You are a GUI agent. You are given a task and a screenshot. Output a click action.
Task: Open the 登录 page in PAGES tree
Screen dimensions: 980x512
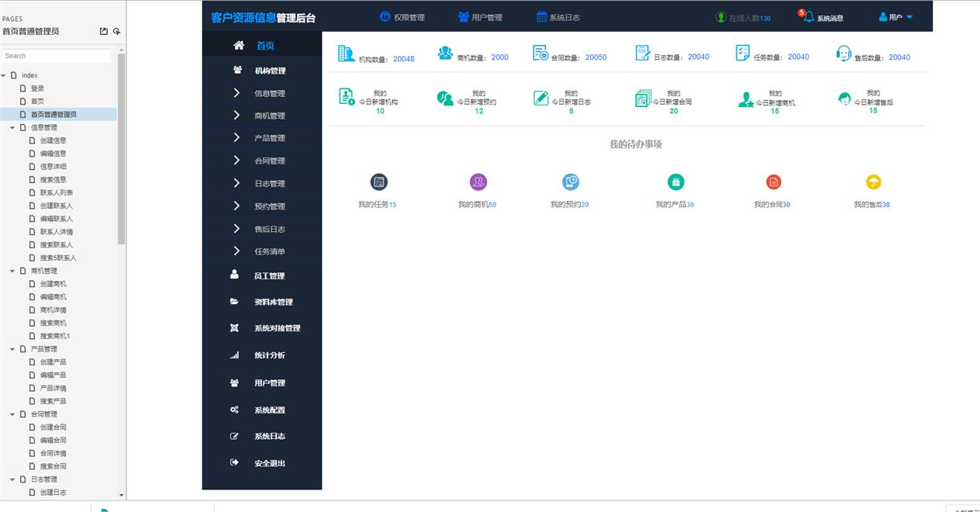(37, 88)
